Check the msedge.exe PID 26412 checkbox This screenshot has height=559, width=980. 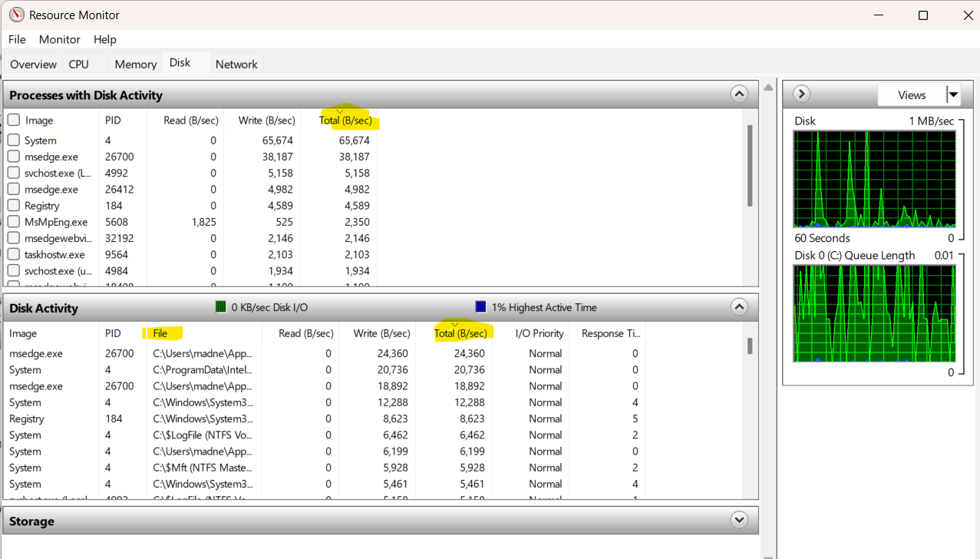(x=14, y=189)
